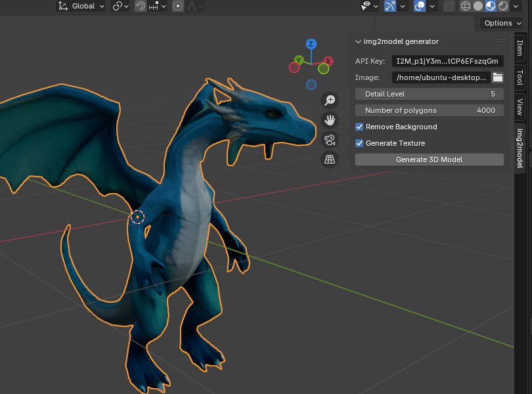Click the negative Z blue circle on gizmo

(311, 85)
